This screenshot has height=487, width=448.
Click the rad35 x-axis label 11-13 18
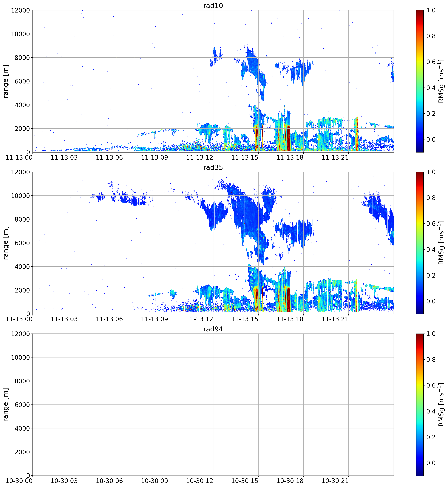click(290, 319)
